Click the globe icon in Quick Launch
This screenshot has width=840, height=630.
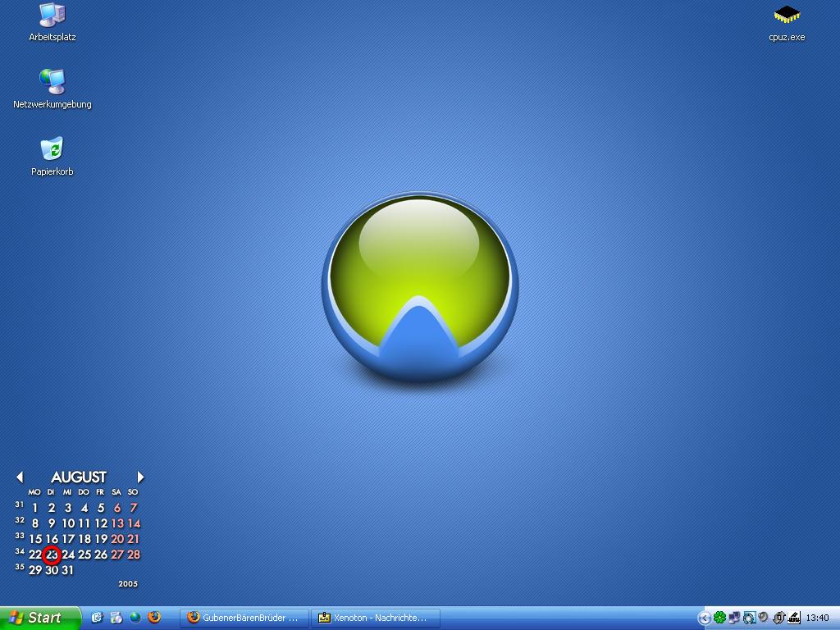tap(135, 618)
